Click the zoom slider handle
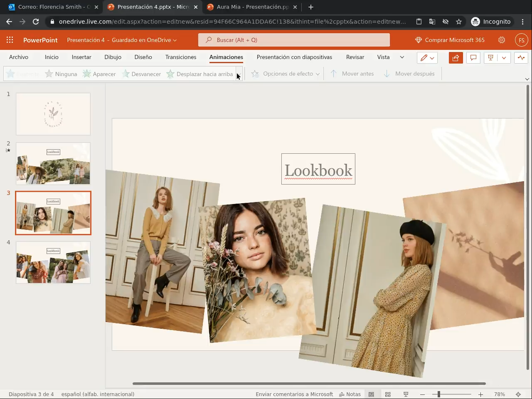This screenshot has width=532, height=399. (x=438, y=394)
